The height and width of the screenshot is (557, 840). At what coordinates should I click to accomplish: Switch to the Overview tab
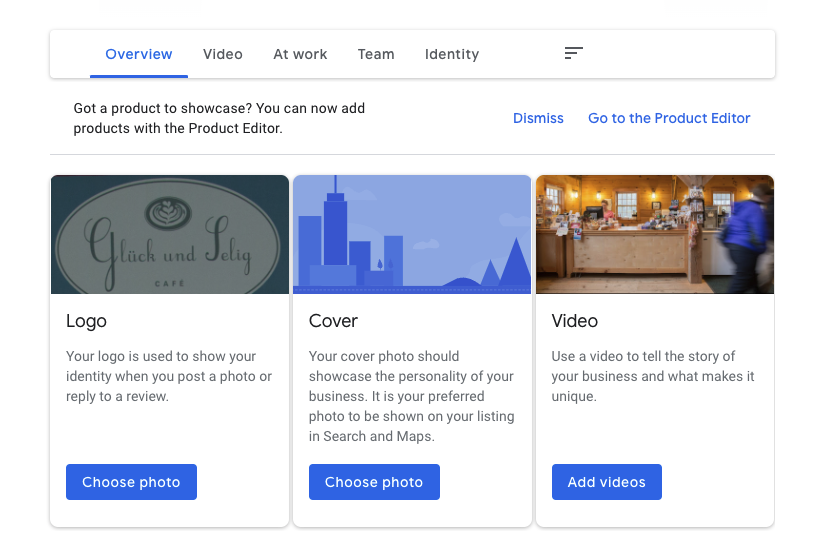tap(139, 54)
